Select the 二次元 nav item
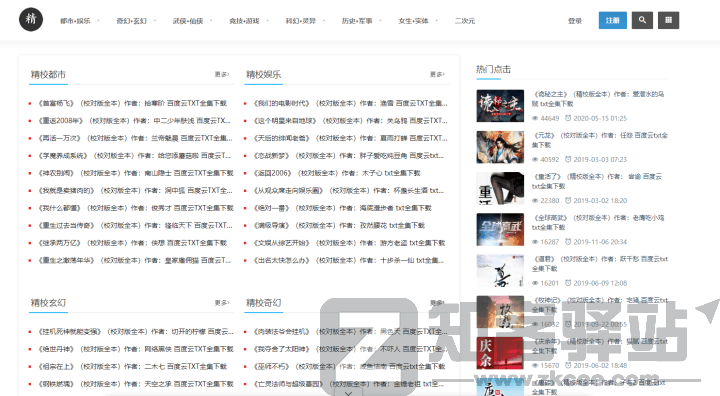This screenshot has height=396, width=720. click(x=465, y=21)
